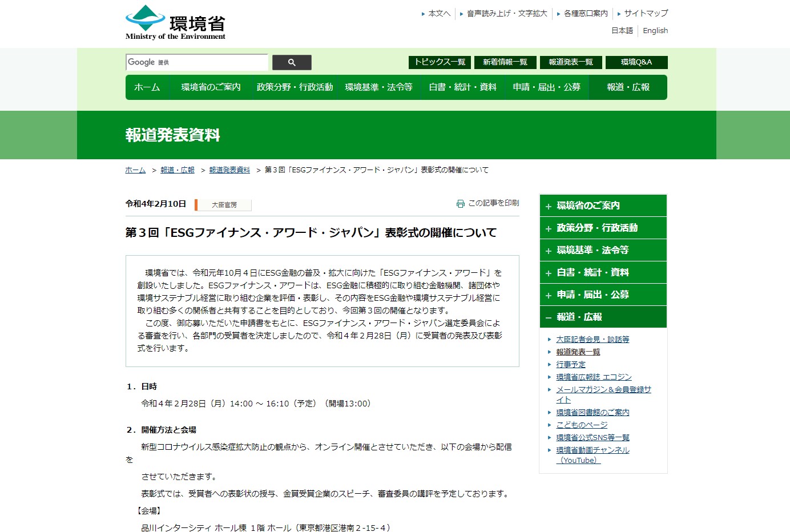Expand the 環境省のご案内 sidebar section
The width and height of the screenshot is (790, 532).
tap(603, 205)
